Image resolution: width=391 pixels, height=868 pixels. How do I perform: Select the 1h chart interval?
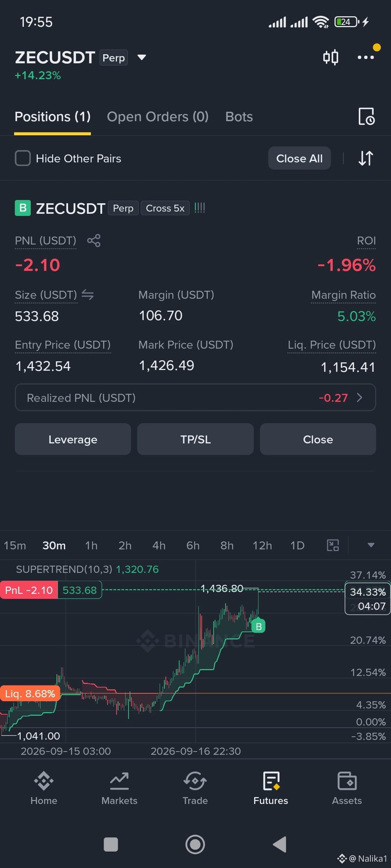91,545
